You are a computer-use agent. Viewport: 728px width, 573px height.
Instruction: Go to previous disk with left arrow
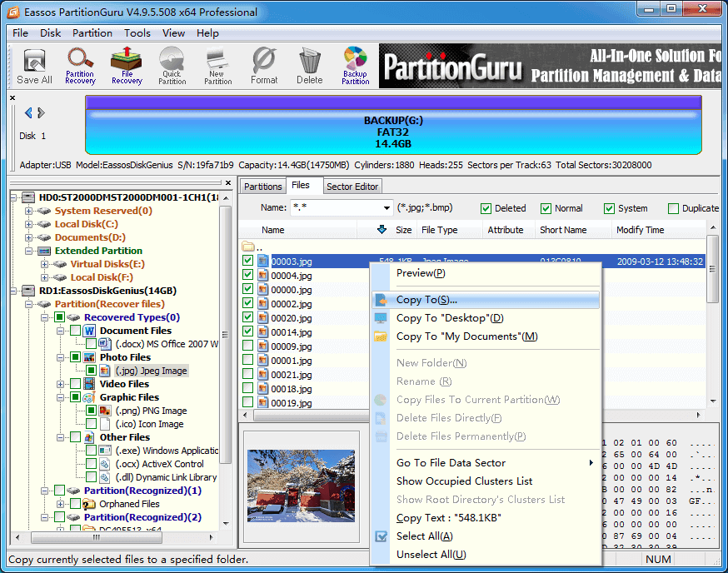pos(28,112)
